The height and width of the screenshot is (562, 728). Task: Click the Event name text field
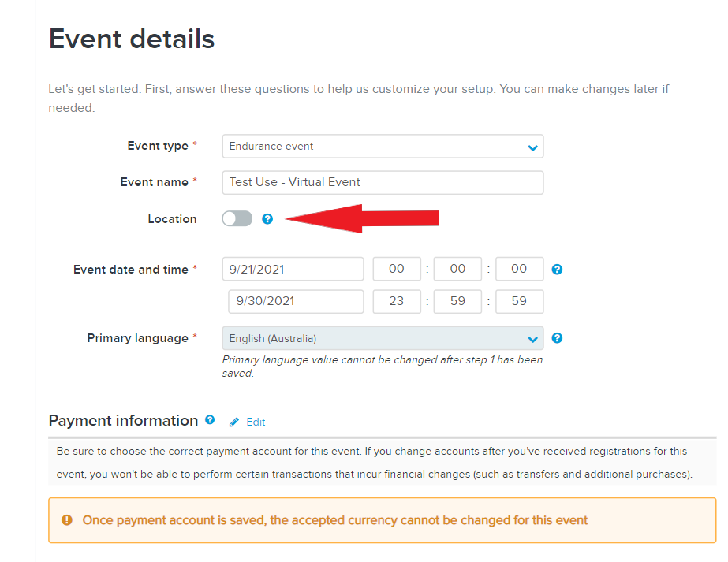(x=383, y=182)
